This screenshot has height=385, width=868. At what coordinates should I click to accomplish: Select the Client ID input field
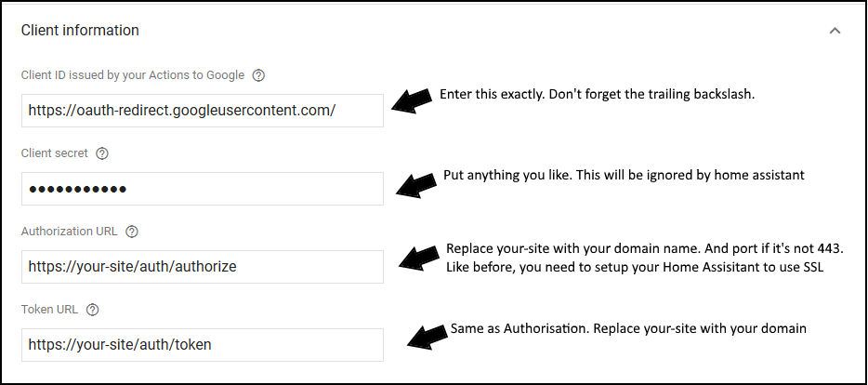click(x=202, y=111)
